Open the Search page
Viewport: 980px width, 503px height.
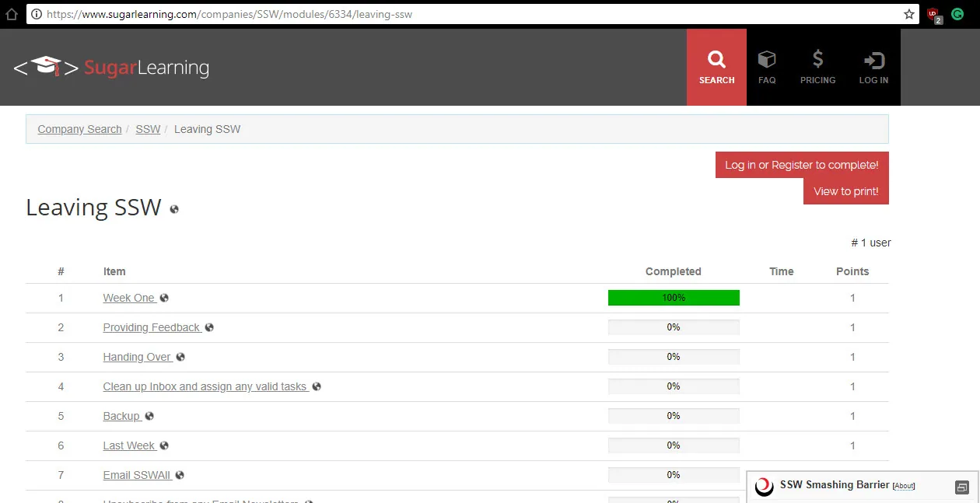(x=716, y=67)
